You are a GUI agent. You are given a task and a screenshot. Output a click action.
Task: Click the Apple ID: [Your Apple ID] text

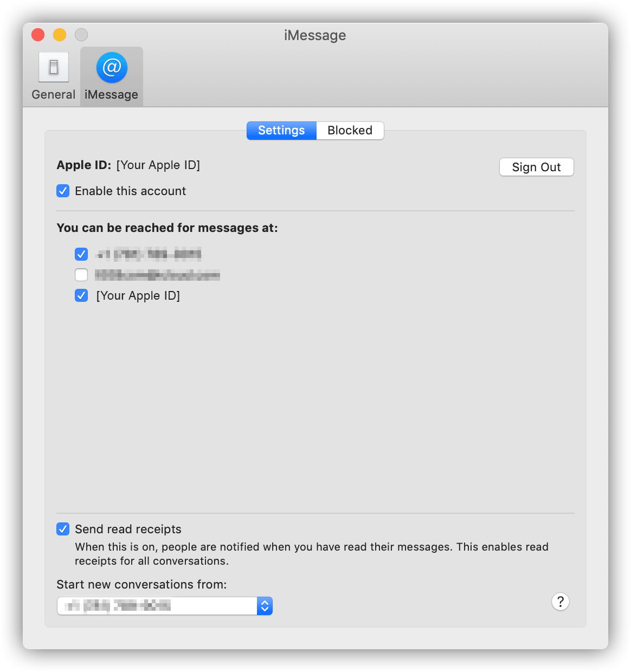(128, 165)
